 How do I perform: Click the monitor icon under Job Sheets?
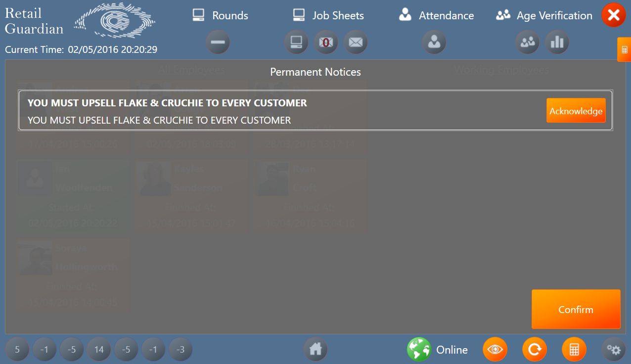(296, 43)
